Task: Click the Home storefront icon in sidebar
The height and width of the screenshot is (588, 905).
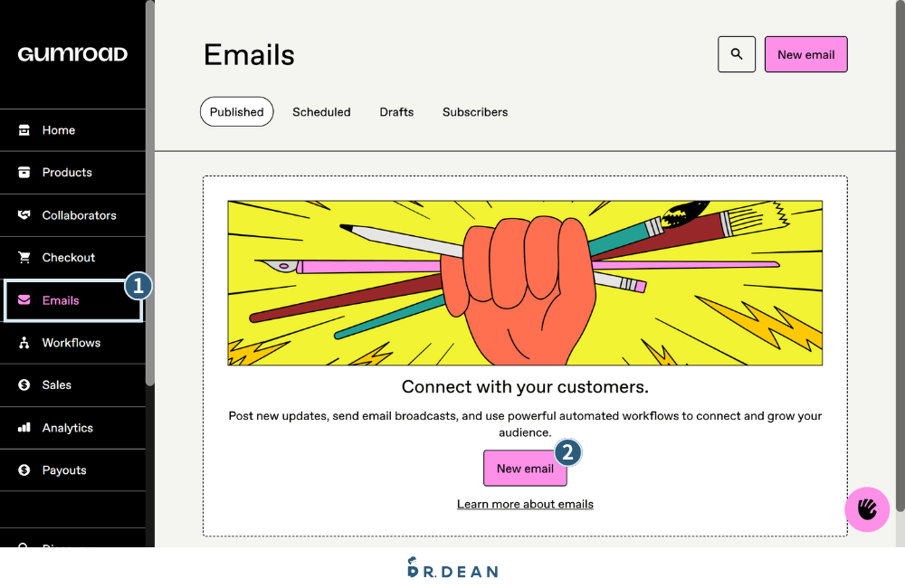Action: pos(24,130)
